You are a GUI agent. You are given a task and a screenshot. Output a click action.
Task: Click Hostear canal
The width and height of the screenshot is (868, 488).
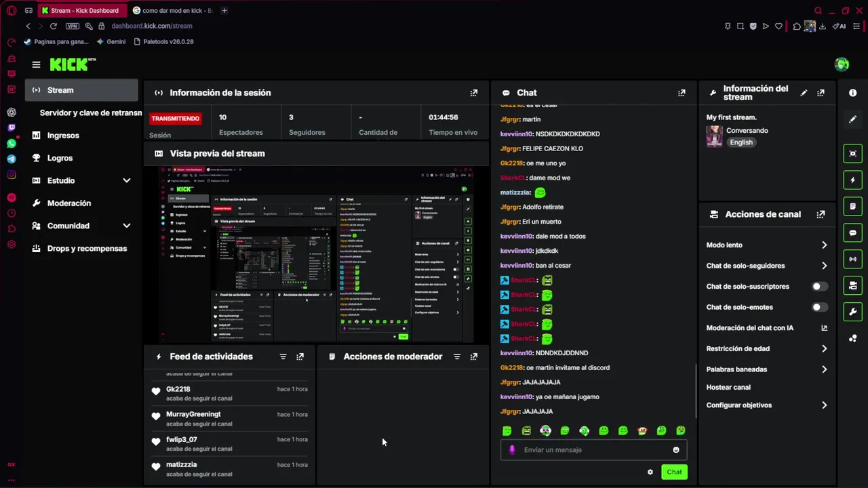[x=728, y=388]
